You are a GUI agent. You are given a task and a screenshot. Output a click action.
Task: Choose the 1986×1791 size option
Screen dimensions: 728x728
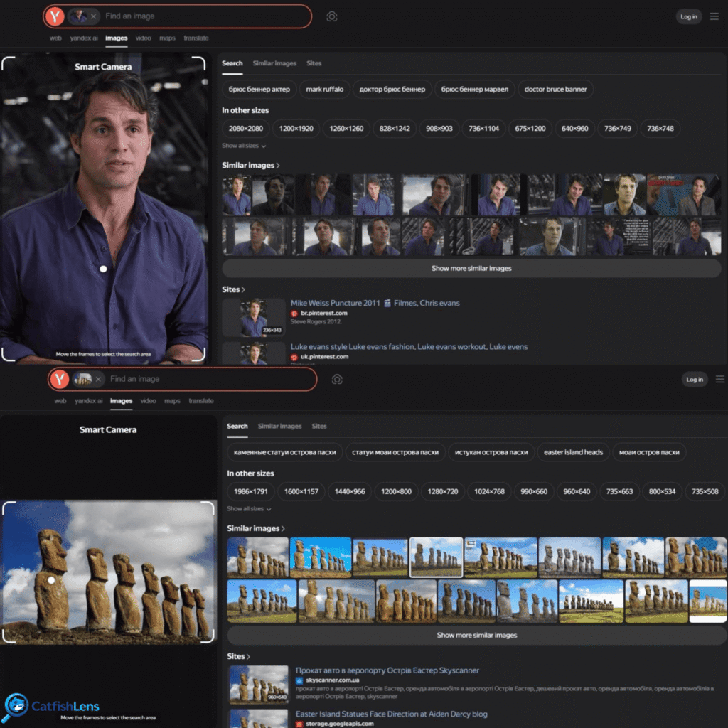pos(251,492)
